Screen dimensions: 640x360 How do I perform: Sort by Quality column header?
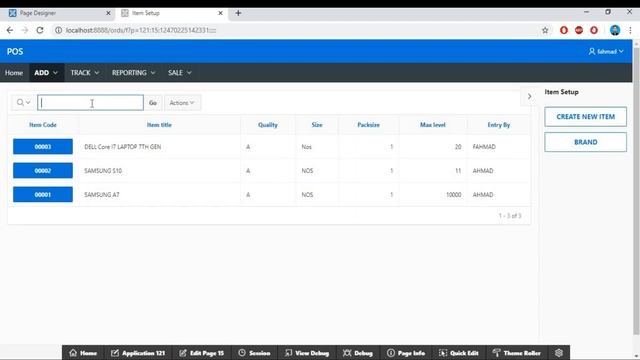point(268,125)
